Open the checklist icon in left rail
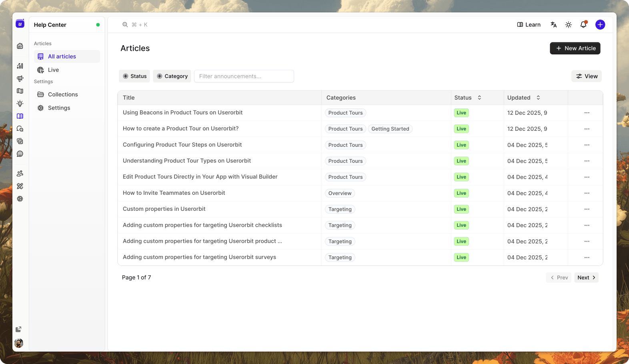The width and height of the screenshot is (629, 364). click(x=20, y=141)
